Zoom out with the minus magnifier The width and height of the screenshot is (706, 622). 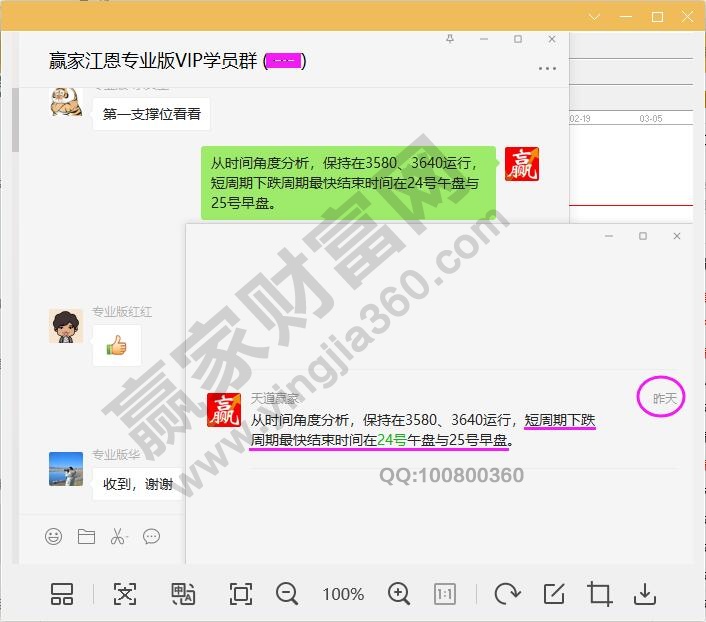pos(287,594)
